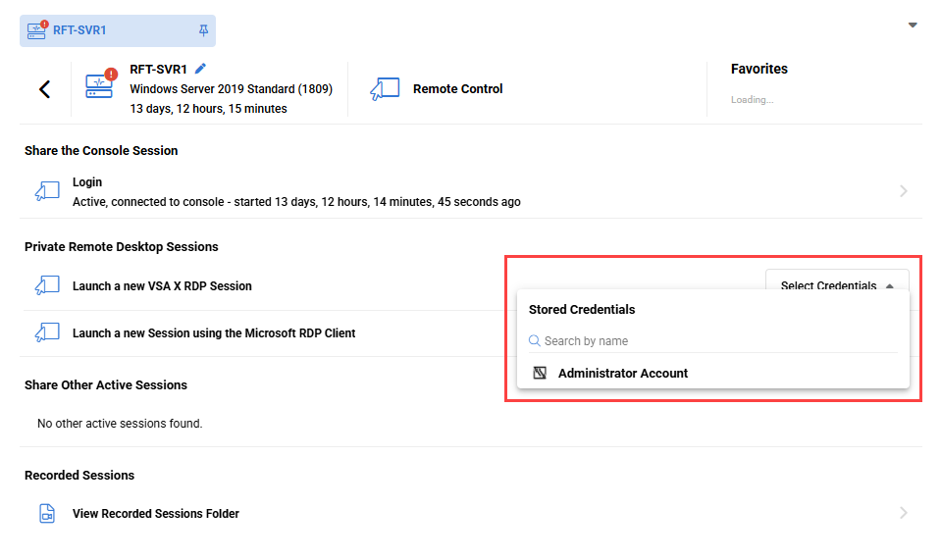The width and height of the screenshot is (941, 560).
Task: Click the Remote Control cursor-screen icon
Action: click(x=385, y=89)
